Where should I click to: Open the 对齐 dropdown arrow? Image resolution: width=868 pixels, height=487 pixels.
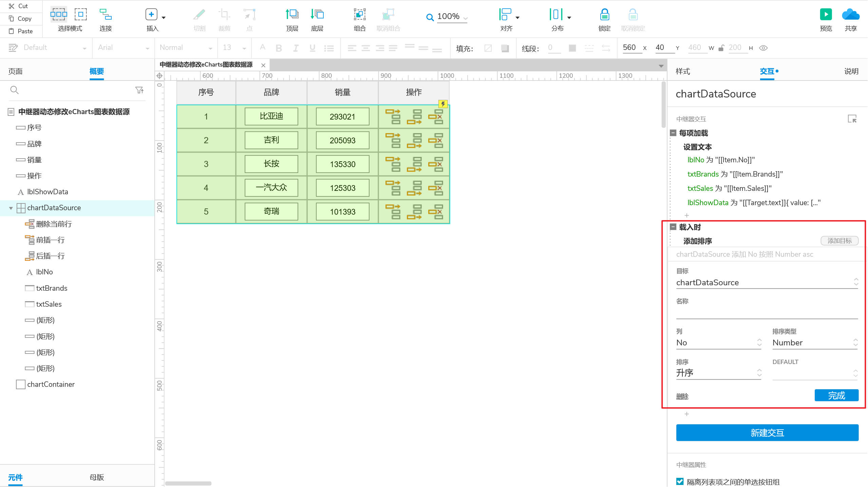[517, 17]
